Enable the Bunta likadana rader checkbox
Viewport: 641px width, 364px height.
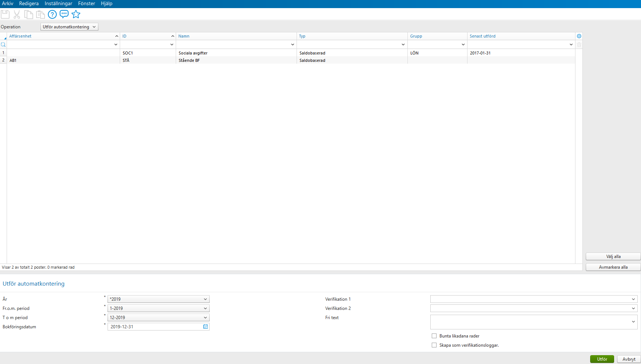click(434, 336)
